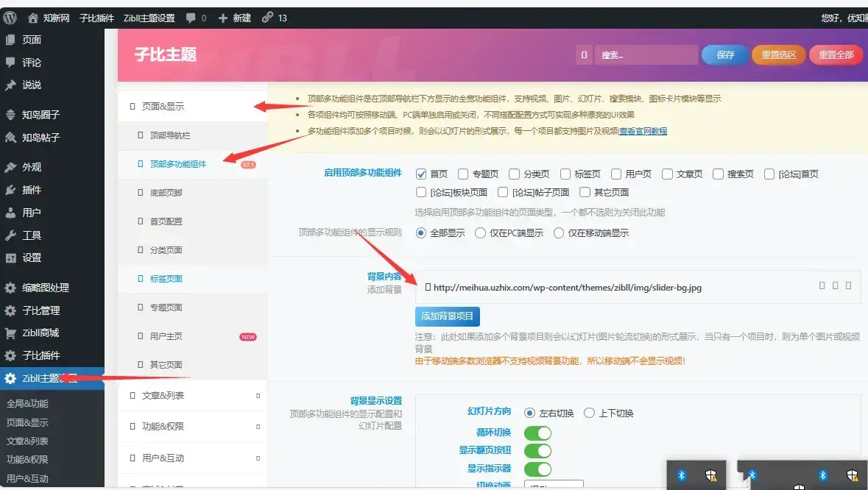Image resolution: width=868 pixels, height=490 pixels.
Task: Expand the 文章&列表 section
Action: [193, 395]
